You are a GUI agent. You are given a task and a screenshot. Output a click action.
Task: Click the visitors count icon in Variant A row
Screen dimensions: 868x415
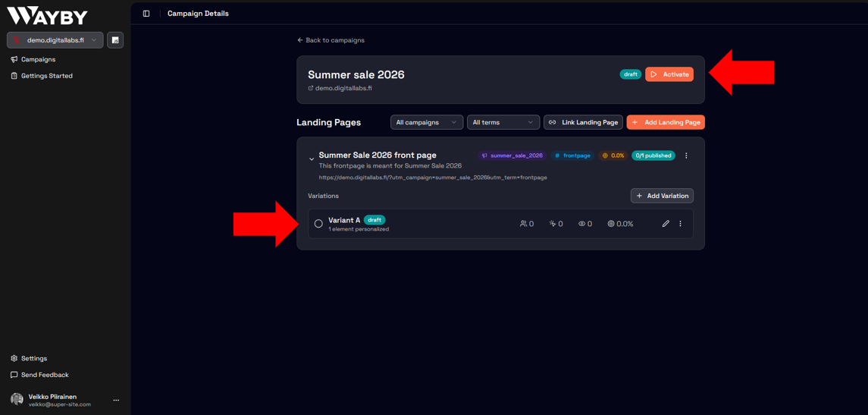click(523, 224)
